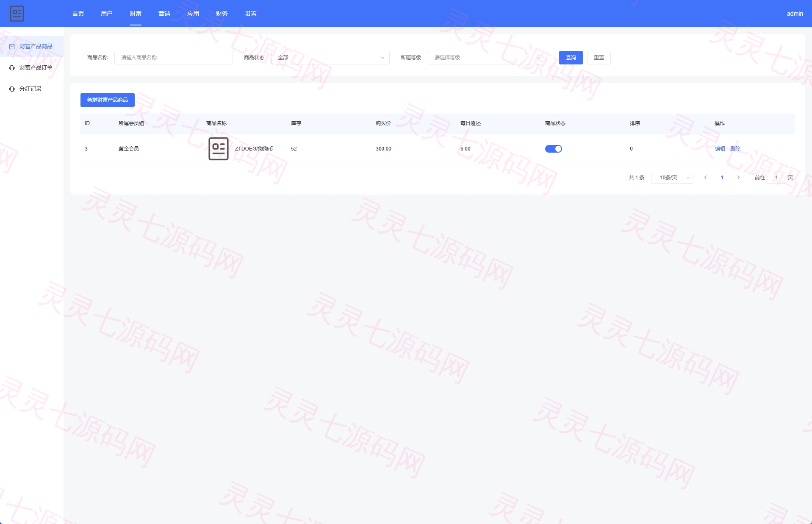
Task: Click the 购买价 column header
Action: point(383,123)
